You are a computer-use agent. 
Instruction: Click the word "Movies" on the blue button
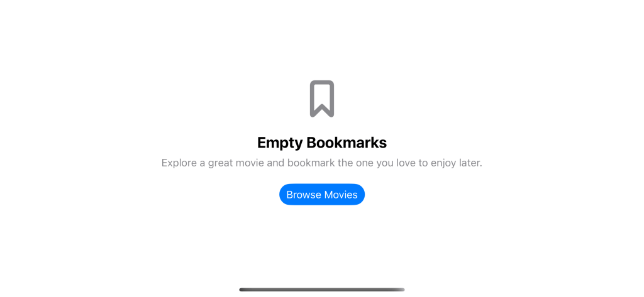click(341, 195)
